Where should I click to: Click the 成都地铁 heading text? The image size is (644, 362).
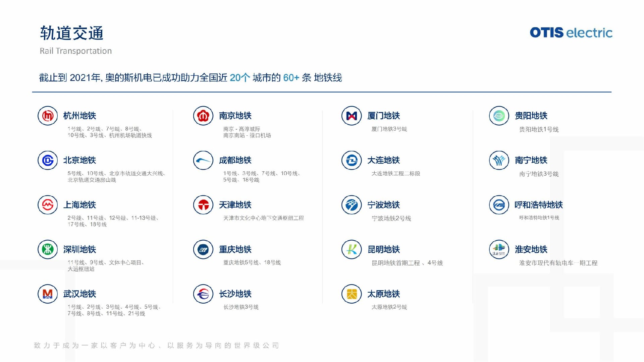pyautogui.click(x=235, y=160)
